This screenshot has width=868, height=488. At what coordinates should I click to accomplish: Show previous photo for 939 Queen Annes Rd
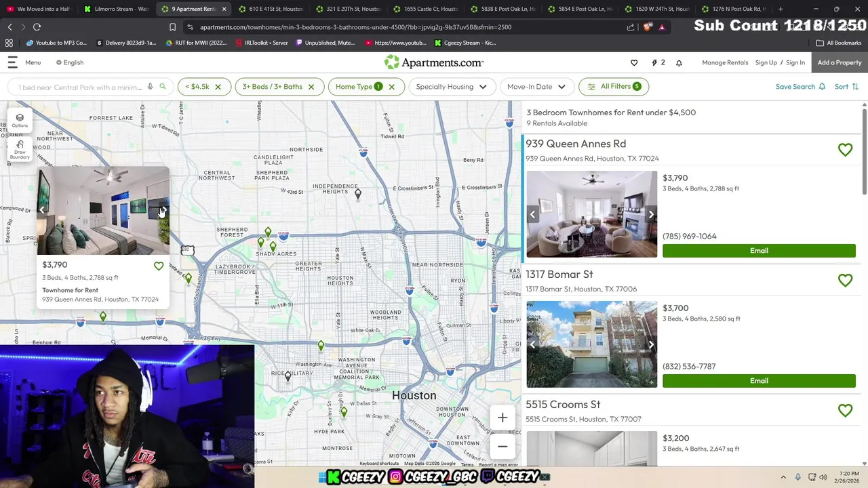pos(532,215)
